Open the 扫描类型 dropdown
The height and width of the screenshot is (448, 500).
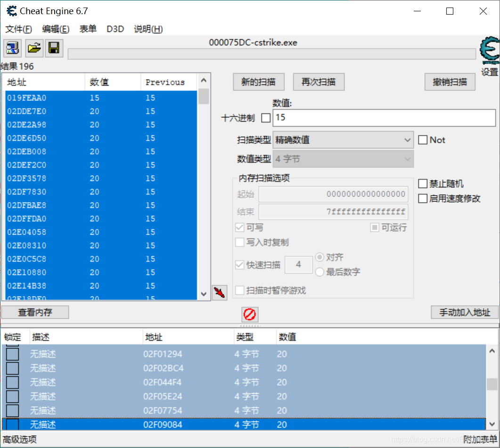pyautogui.click(x=343, y=140)
